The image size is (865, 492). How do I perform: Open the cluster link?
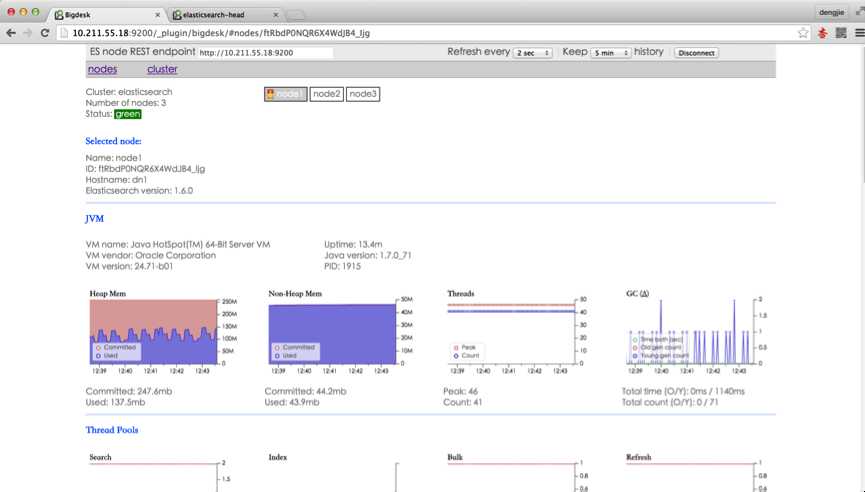click(x=162, y=69)
